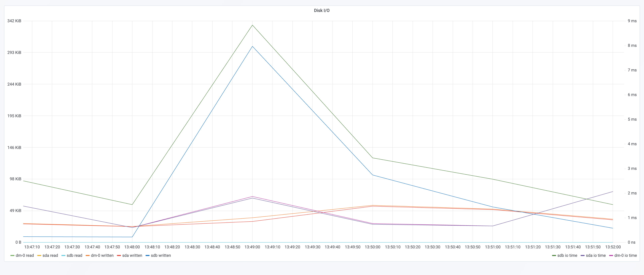The height and width of the screenshot is (275, 644).
Task: Click the dm-0 io time legend color swatch
Action: [x=611, y=255]
